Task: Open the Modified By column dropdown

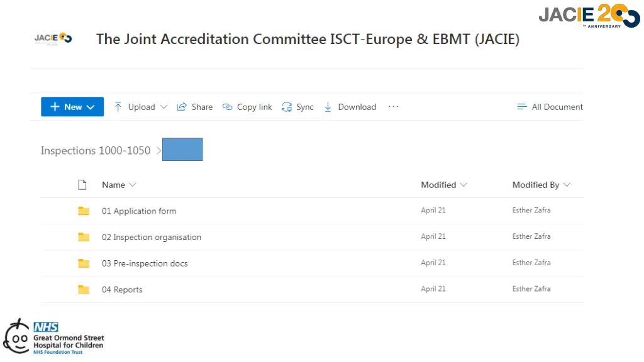Action: coord(567,185)
